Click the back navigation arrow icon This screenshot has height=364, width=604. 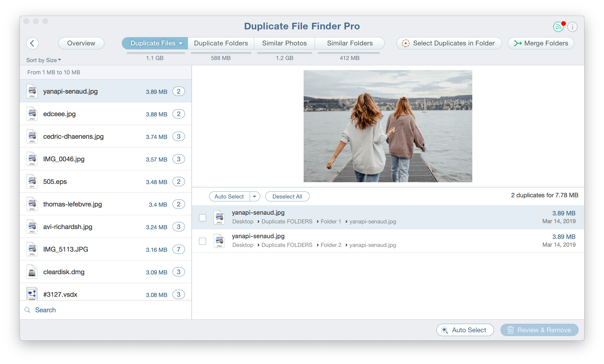(32, 43)
